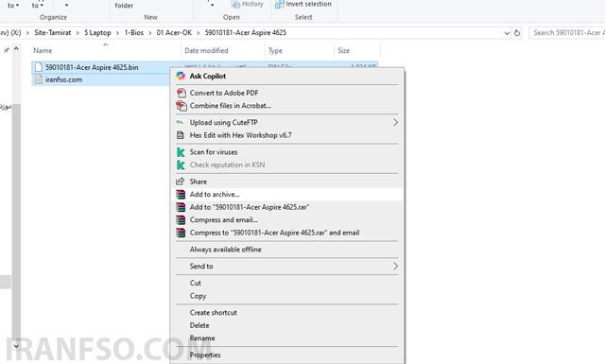Click WinRAR icon beside Add to 59010181 rar
The width and height of the screenshot is (605, 364).
(x=181, y=207)
